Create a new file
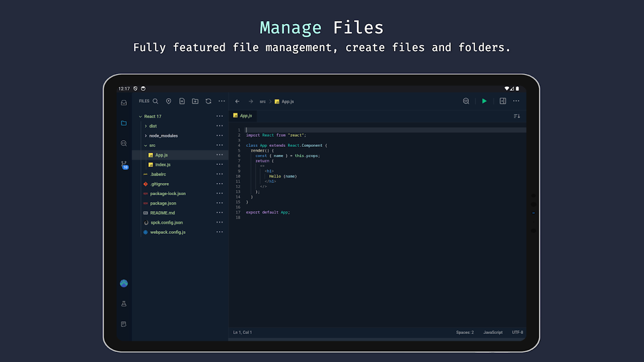Viewport: 644px width, 362px height. 182,101
